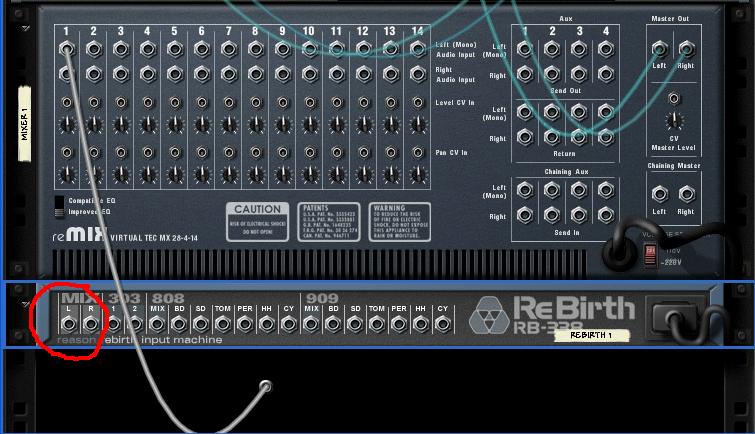The image size is (755, 434).
Task: Click channel 1 Left (Mono) audio input jack
Action: (67, 49)
